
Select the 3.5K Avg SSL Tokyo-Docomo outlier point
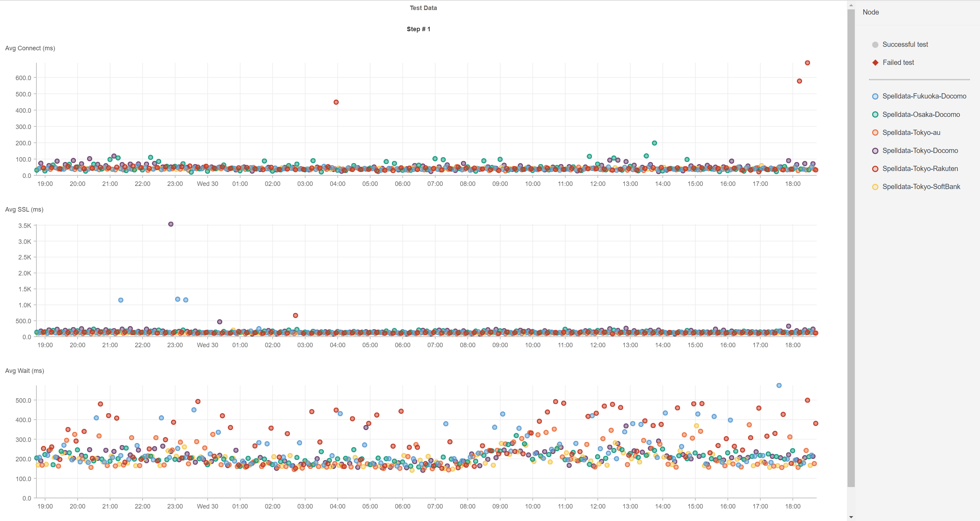[x=171, y=224]
